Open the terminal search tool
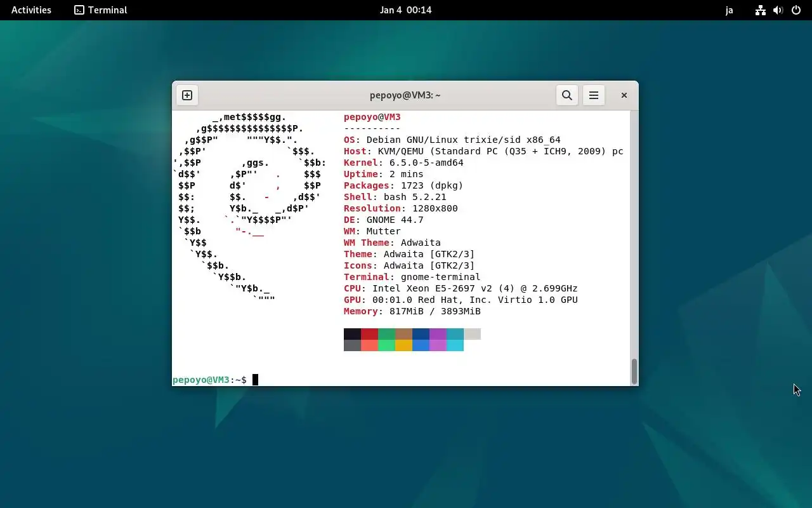812x508 pixels. click(567, 95)
